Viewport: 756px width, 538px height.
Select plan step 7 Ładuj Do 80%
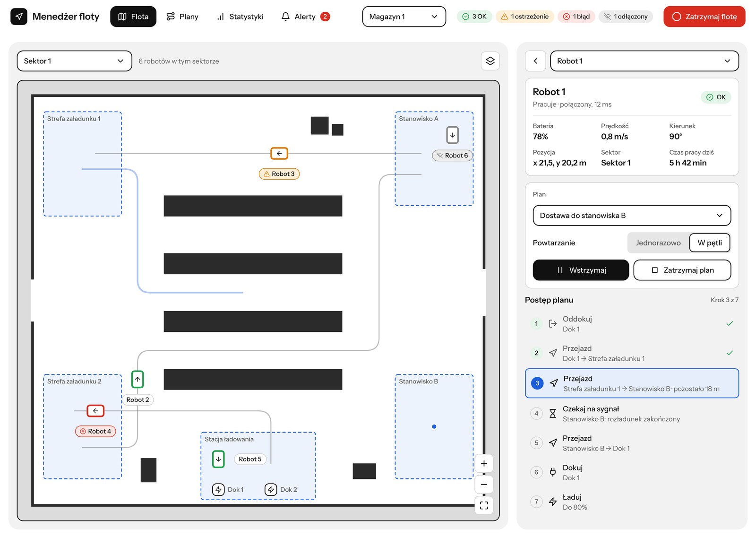[632, 502]
